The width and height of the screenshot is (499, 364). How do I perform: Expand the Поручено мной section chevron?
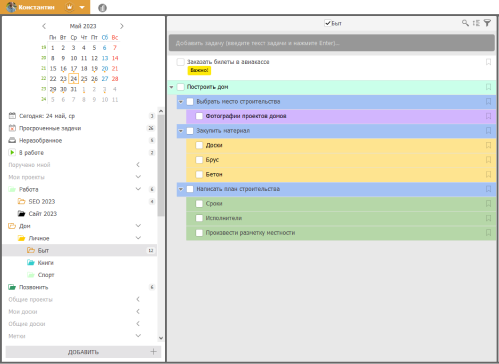138,165
